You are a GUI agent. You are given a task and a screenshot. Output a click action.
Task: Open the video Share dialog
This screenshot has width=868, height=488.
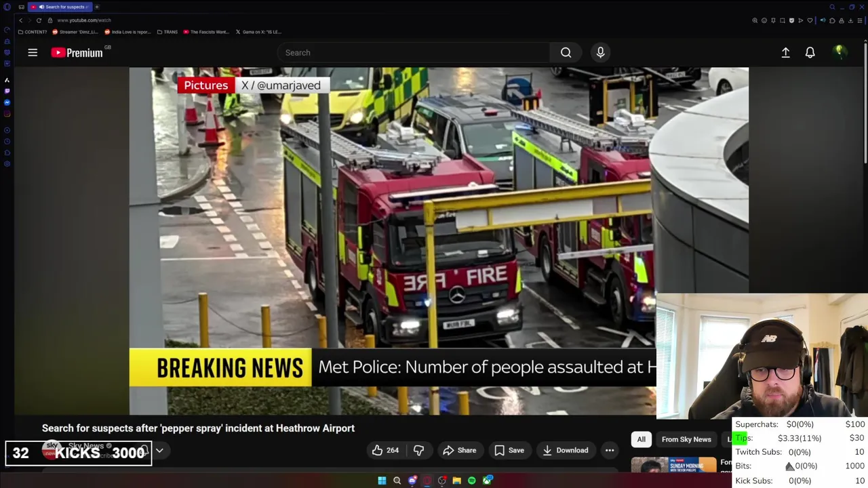click(459, 450)
